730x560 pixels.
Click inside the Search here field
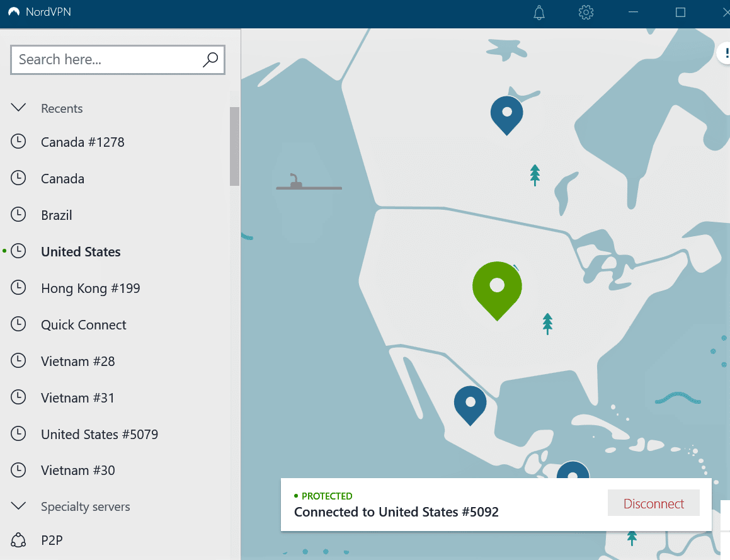(107, 59)
